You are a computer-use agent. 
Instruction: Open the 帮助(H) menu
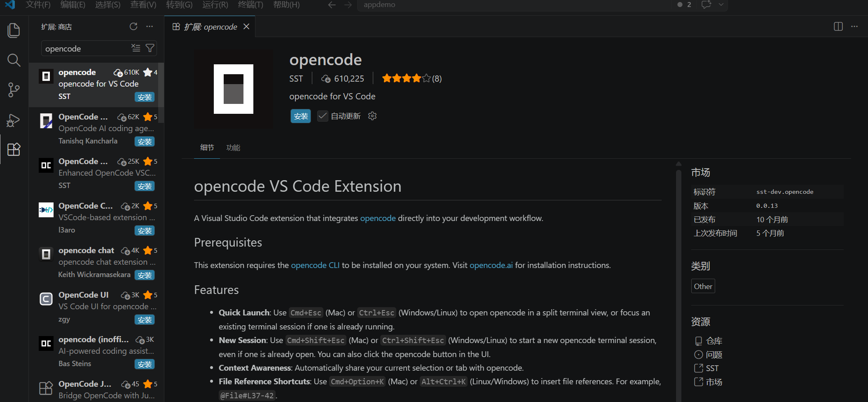pyautogui.click(x=286, y=5)
